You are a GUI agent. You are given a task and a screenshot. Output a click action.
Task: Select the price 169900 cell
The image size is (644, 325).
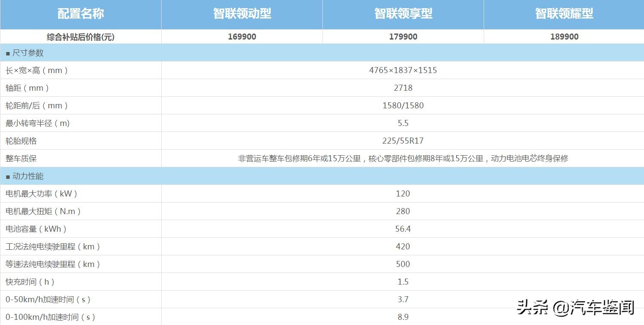[x=241, y=36]
